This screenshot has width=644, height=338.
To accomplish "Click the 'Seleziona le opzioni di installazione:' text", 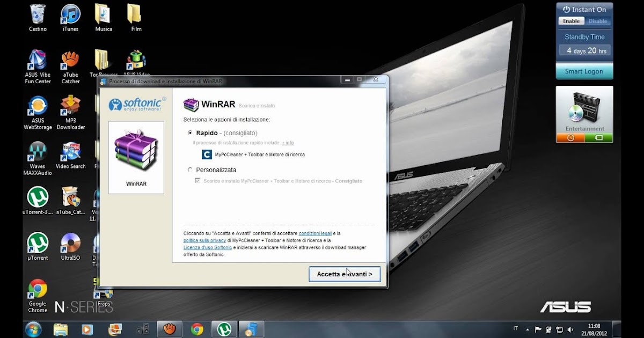I will coord(226,119).
